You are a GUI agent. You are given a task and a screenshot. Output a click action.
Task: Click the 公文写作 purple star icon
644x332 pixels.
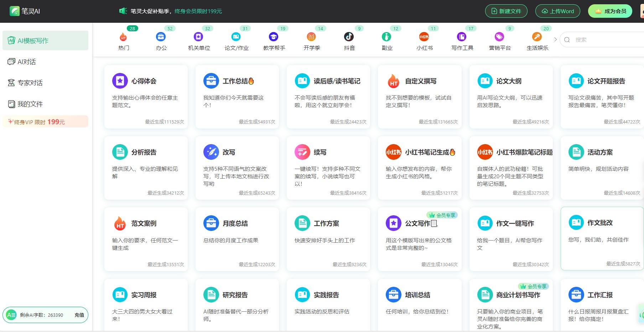[x=394, y=223]
